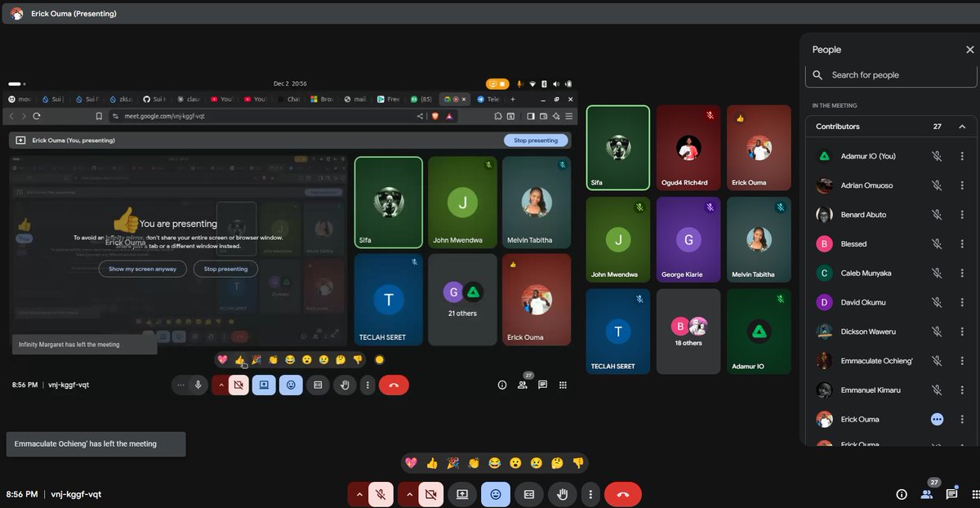
Task: Open video settings chevron beside the main camera button
Action: (408, 494)
